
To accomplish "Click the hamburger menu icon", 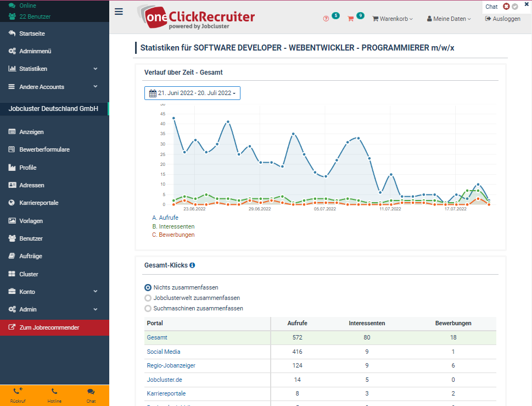I will click(x=119, y=11).
